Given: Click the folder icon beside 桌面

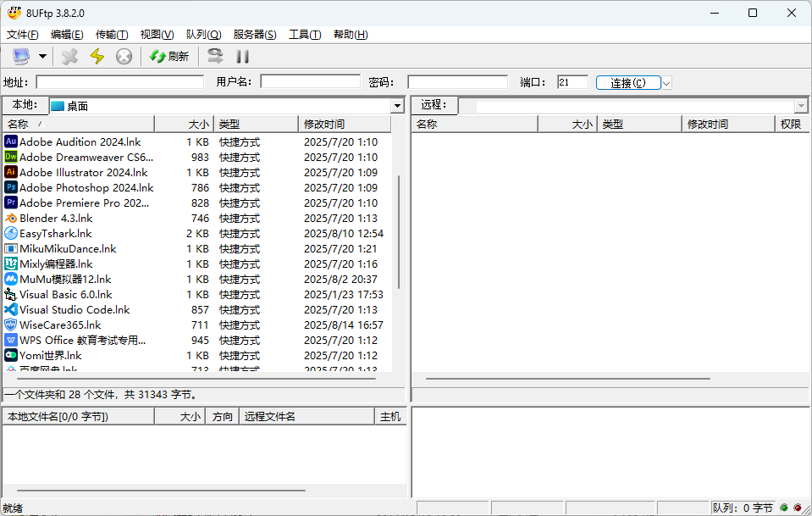Looking at the screenshot, I should click(x=58, y=106).
